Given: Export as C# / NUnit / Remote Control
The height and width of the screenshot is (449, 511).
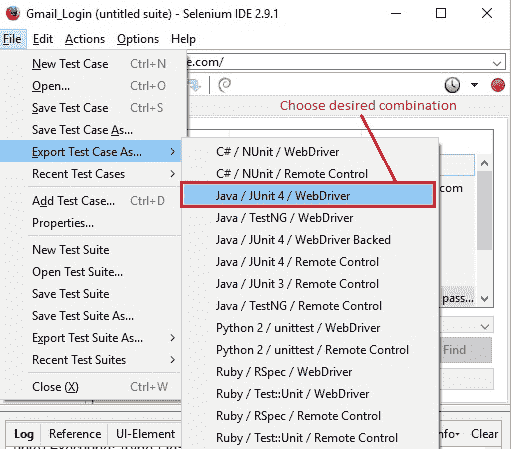Looking at the screenshot, I should pyautogui.click(x=310, y=174).
